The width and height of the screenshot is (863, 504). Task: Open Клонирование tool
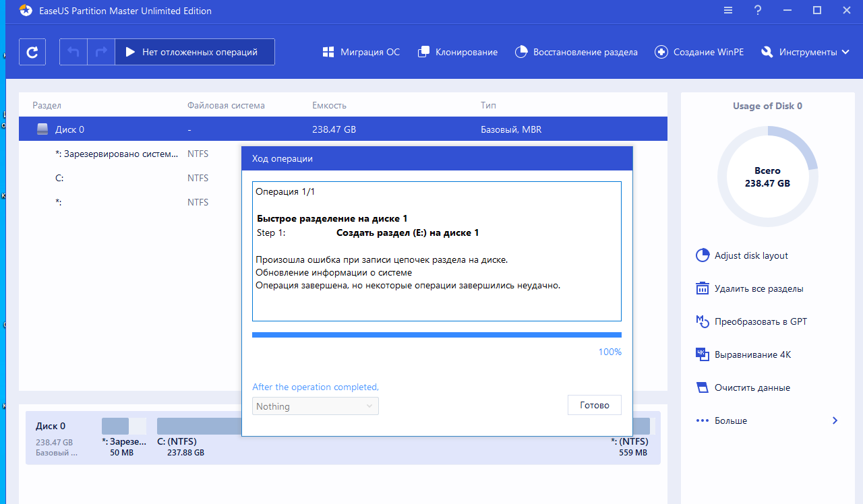click(458, 52)
